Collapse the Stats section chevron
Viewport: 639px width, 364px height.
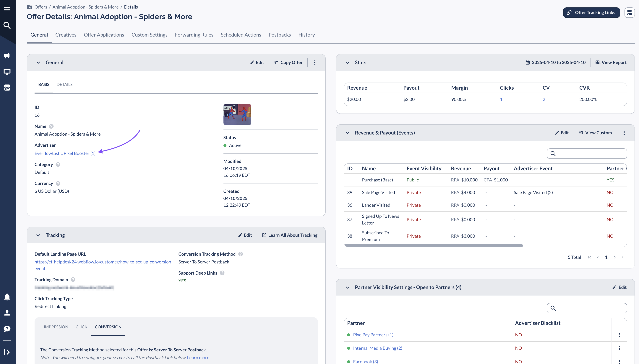[x=347, y=63]
